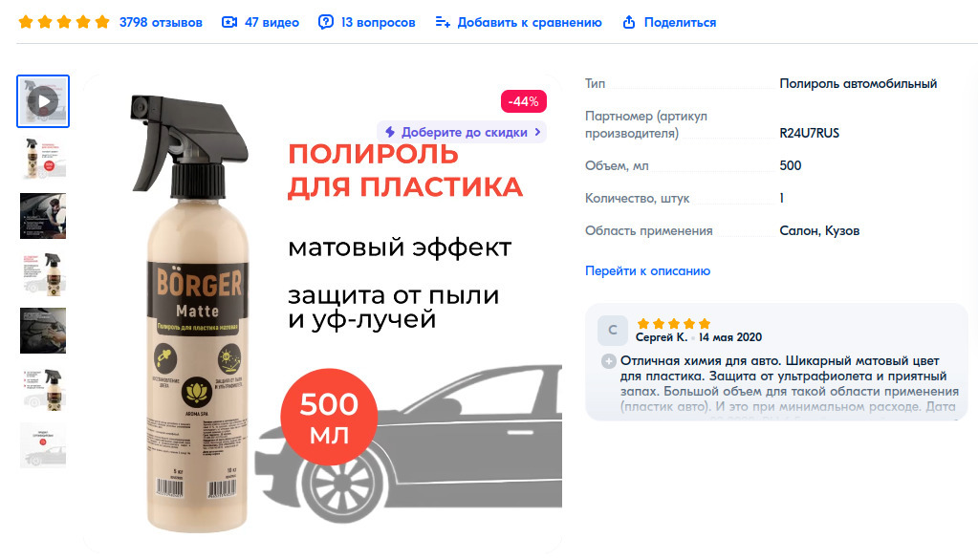Click the video camera icon near 47 видео

pos(229,22)
